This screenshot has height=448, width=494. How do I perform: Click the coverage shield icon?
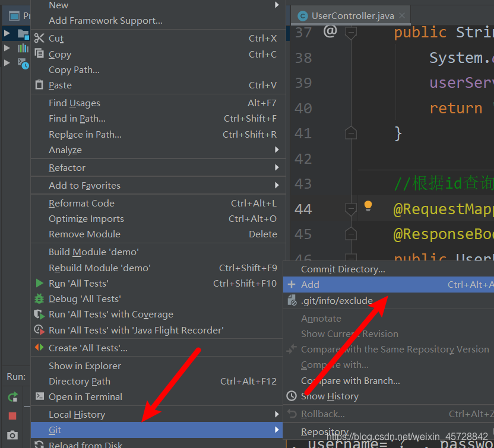point(39,314)
